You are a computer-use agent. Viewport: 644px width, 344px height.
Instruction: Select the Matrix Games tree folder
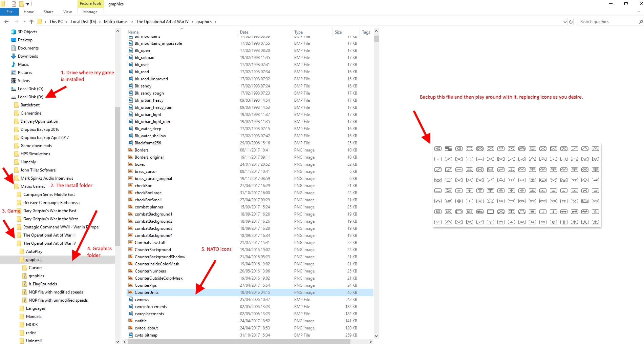tap(33, 186)
